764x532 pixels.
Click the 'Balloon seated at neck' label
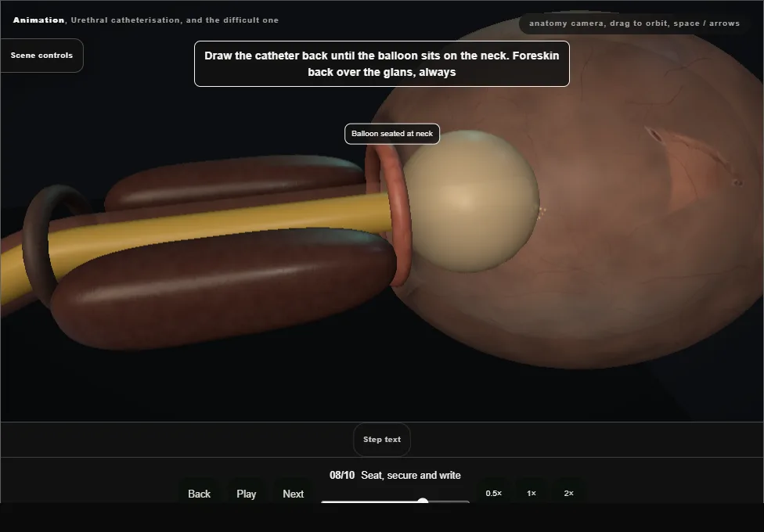pyautogui.click(x=392, y=134)
